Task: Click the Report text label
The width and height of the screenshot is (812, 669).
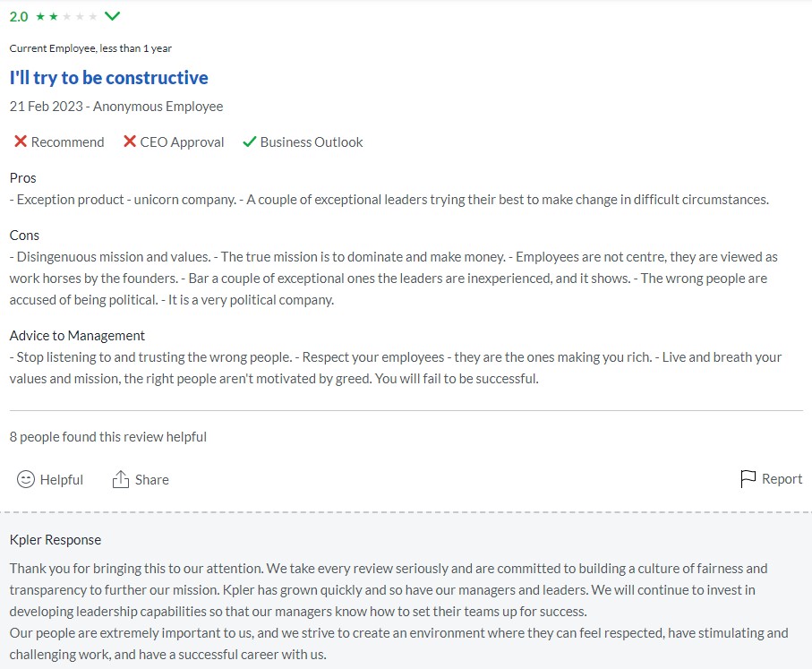Action: [x=782, y=479]
